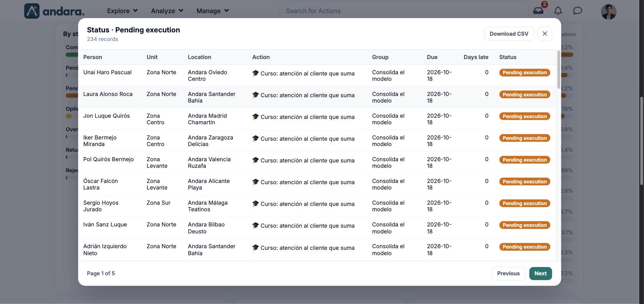Image resolution: width=644 pixels, height=304 pixels.
Task: Sort by the Unit column header
Action: 152,57
